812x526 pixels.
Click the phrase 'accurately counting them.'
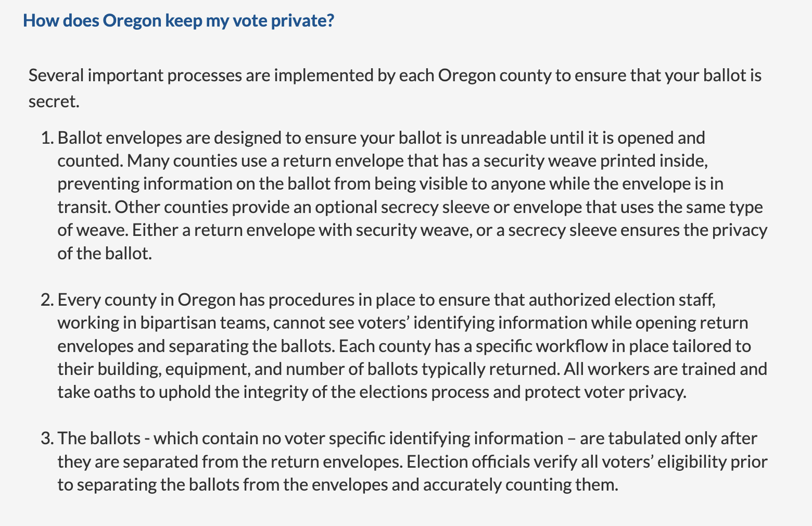521,485
